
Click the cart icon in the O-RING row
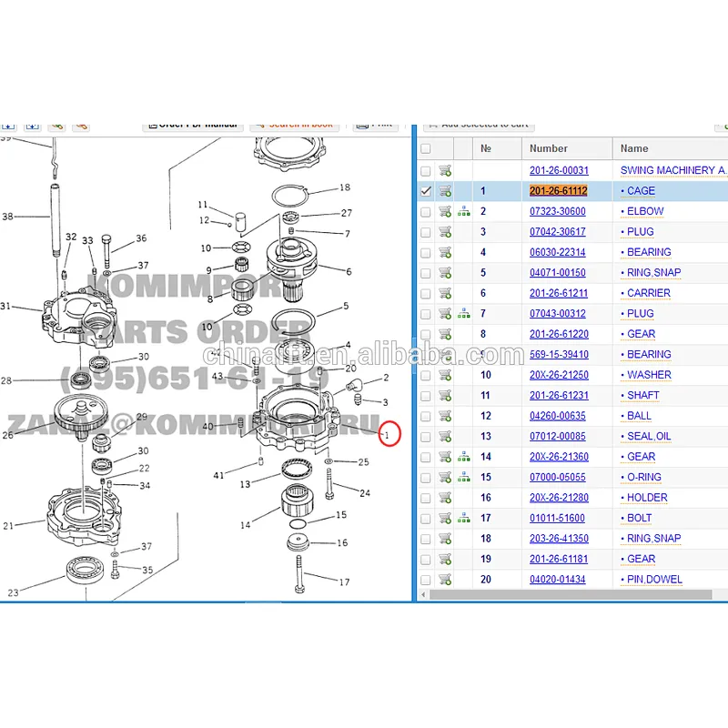pyautogui.click(x=445, y=477)
